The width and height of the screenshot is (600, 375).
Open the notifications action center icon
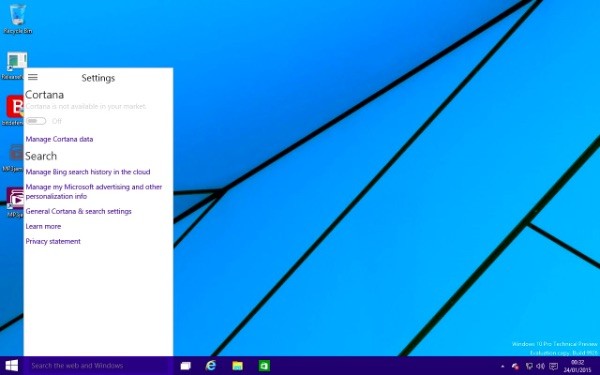click(x=553, y=367)
